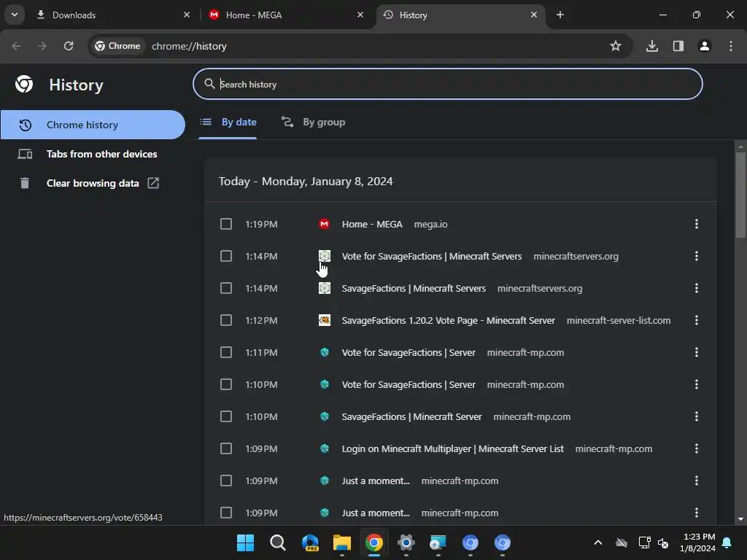Viewport: 747px width, 560px height.
Task: Open the Home - MEGA history link
Action: pyautogui.click(x=372, y=224)
